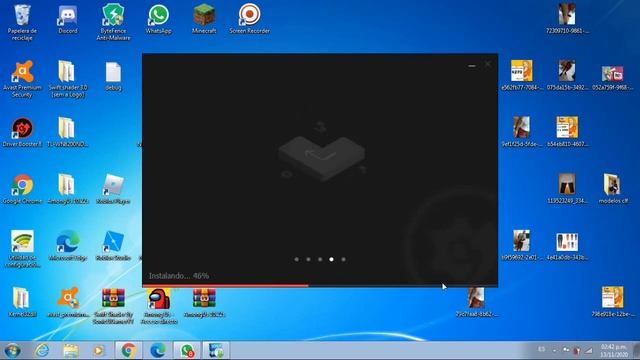Select the modelos clf folder icon
This screenshot has height=360, width=640.
click(x=612, y=189)
